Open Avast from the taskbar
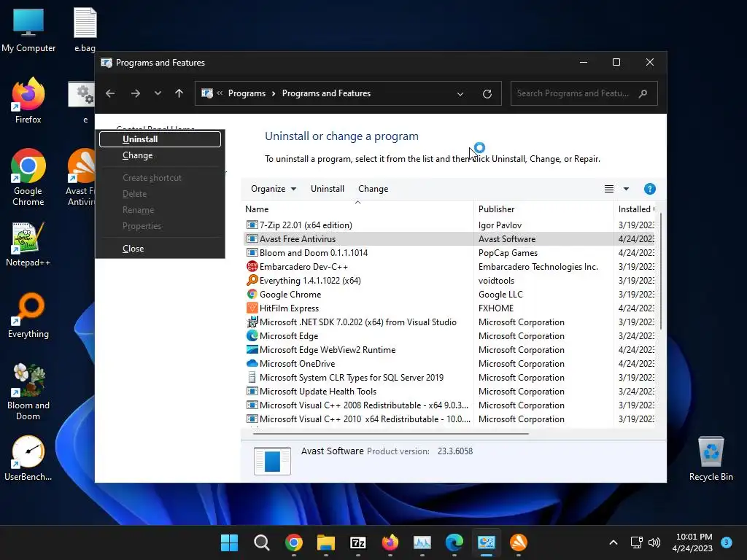The width and height of the screenshot is (747, 560). coord(519,542)
